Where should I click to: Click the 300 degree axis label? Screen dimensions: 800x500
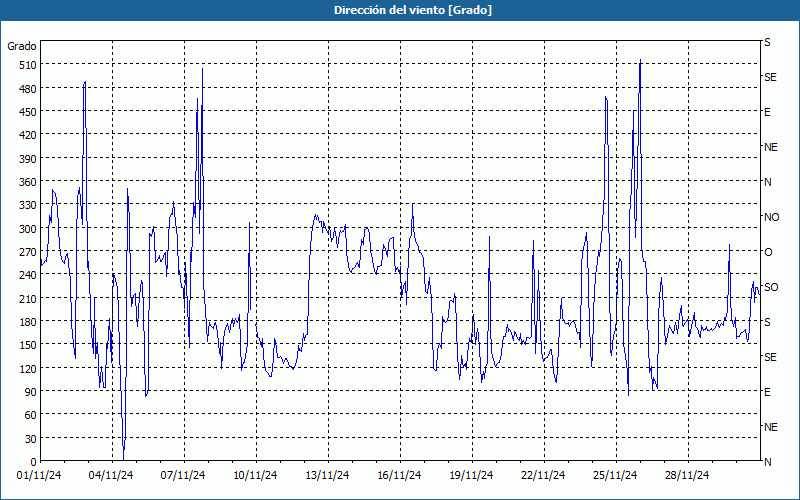pos(28,229)
